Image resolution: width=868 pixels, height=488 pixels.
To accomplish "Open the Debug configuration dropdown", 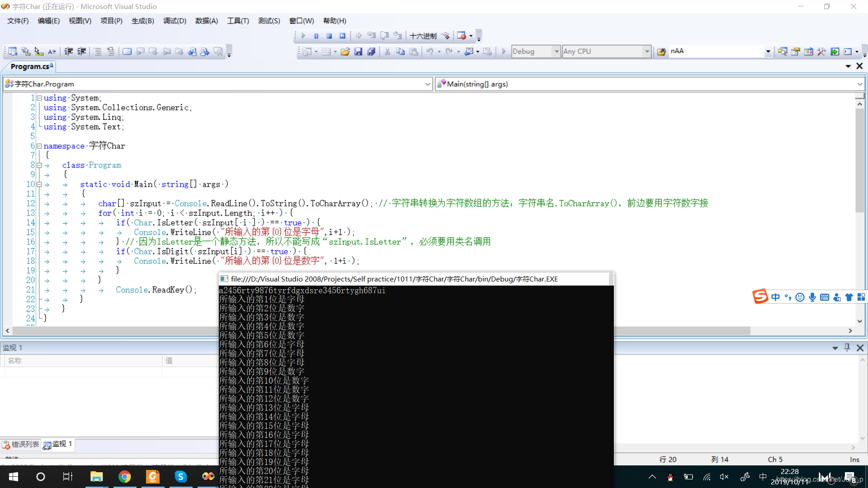I will click(557, 52).
